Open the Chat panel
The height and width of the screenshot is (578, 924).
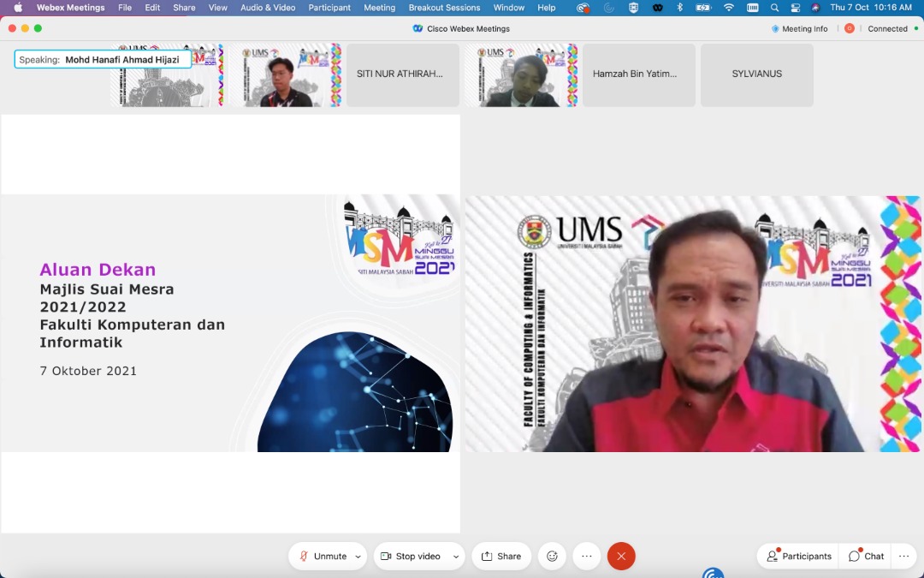(x=866, y=556)
